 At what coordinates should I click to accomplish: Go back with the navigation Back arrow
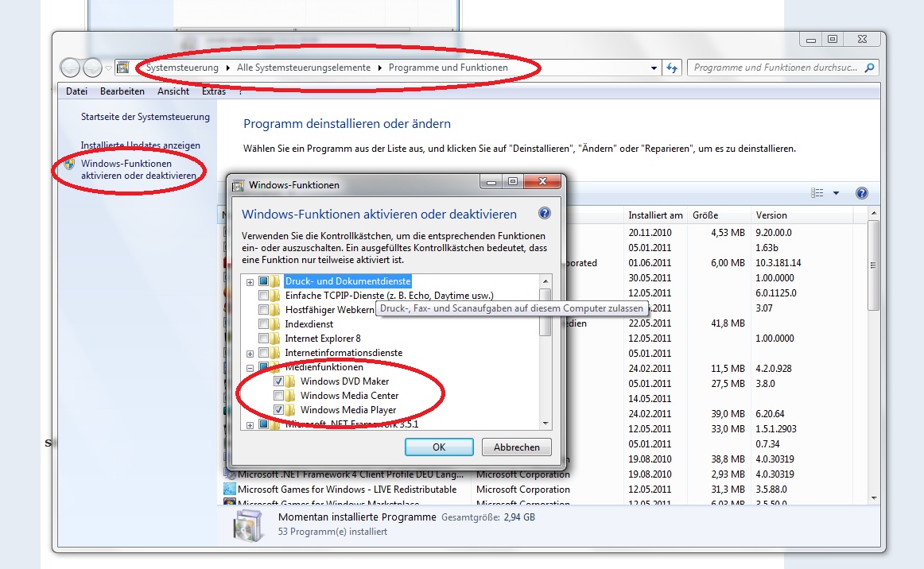tap(70, 68)
